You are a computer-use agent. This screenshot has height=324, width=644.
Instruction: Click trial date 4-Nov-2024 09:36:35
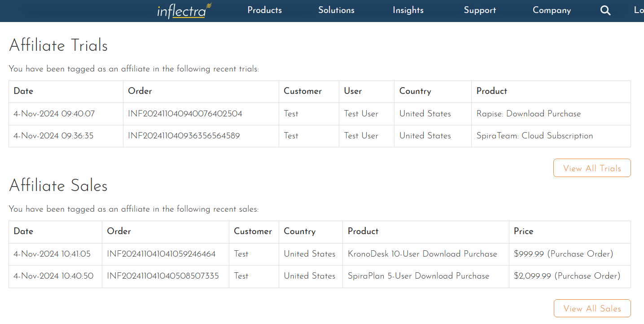[53, 136]
